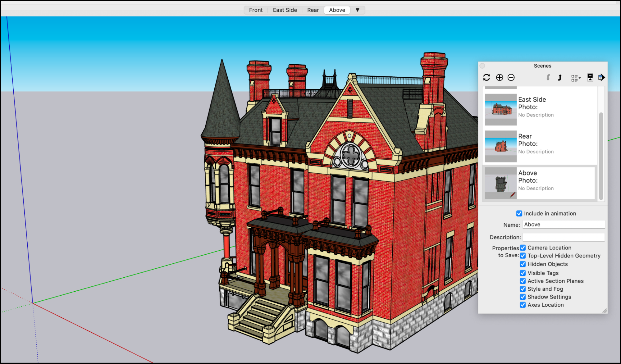Uncheck Style and Fog property
The image size is (621, 364).
523,289
